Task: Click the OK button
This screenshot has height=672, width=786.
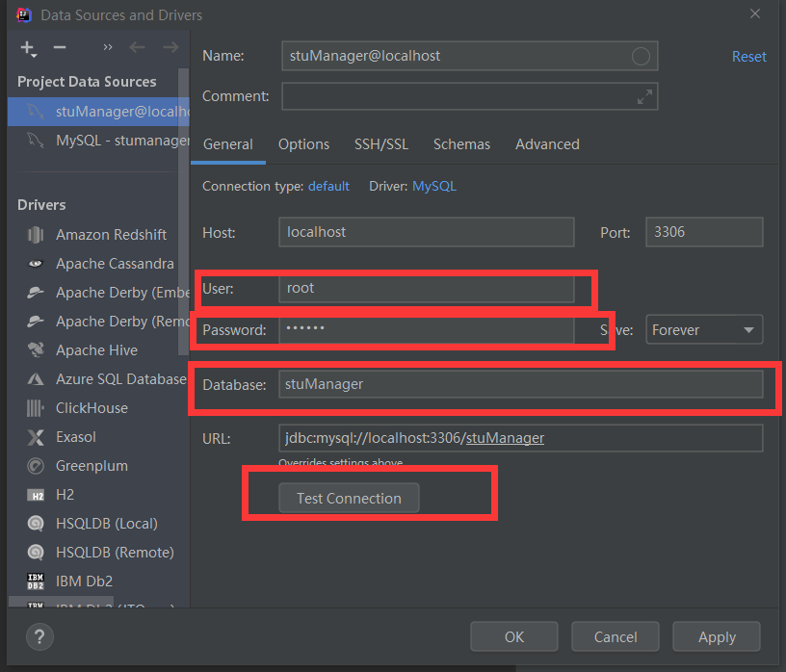Action: 513,636
